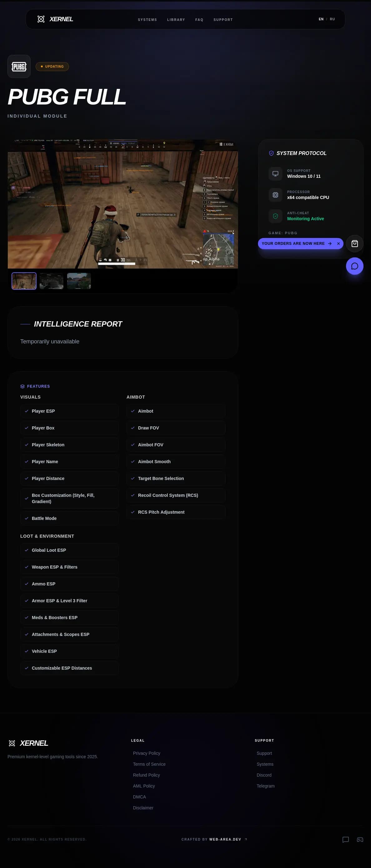Select the Player Box feature row

(x=69, y=428)
